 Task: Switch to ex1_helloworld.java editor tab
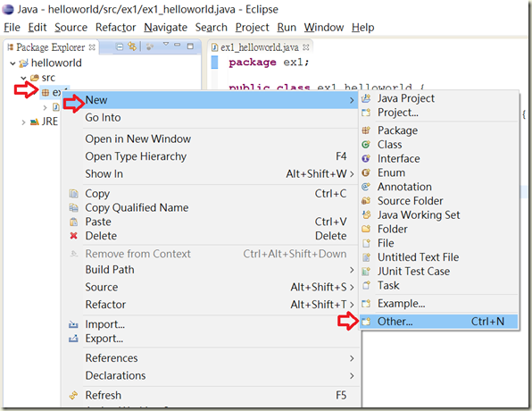[260, 47]
